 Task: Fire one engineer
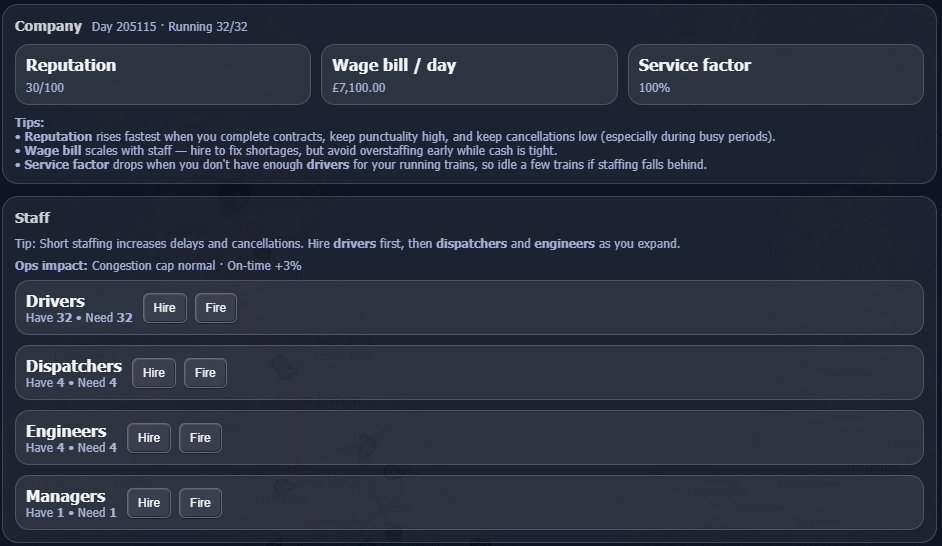click(x=200, y=438)
